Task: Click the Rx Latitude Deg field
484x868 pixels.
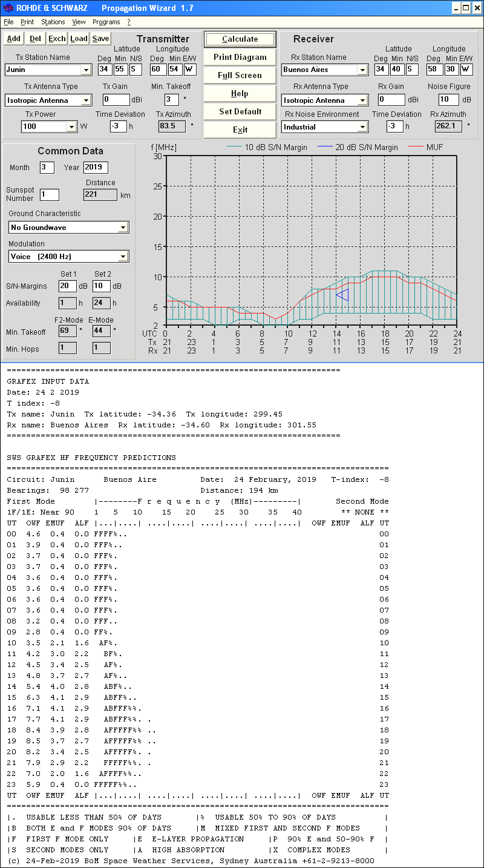Action: [x=381, y=69]
